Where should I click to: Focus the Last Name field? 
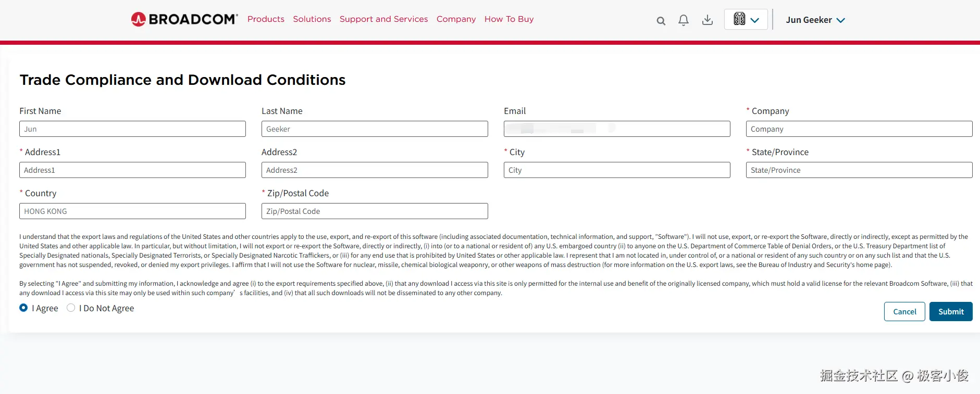[375, 129]
